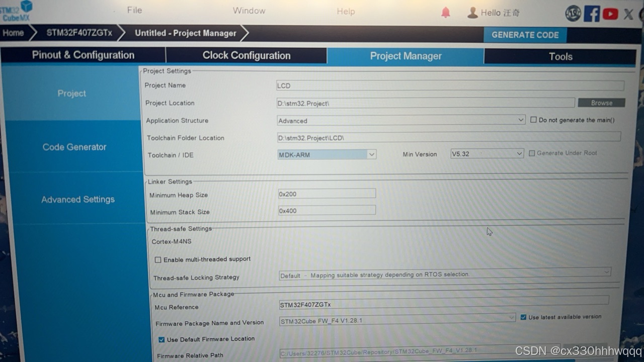Enable multi-threaded support checkbox
644x362 pixels.
click(158, 259)
